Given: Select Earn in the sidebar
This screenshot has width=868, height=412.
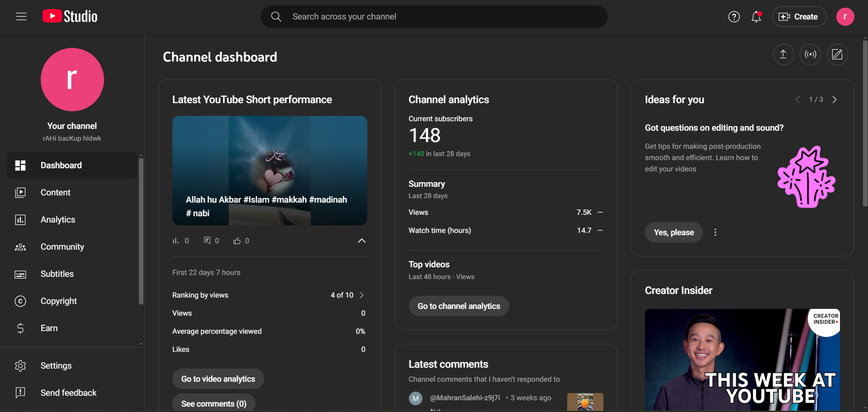Looking at the screenshot, I should 72,328.
